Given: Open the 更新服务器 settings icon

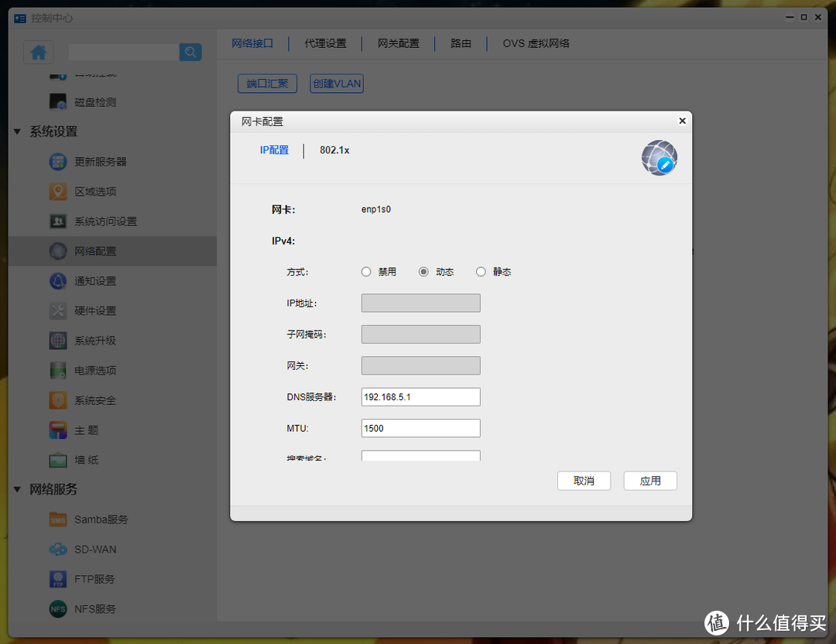Looking at the screenshot, I should click(57, 161).
